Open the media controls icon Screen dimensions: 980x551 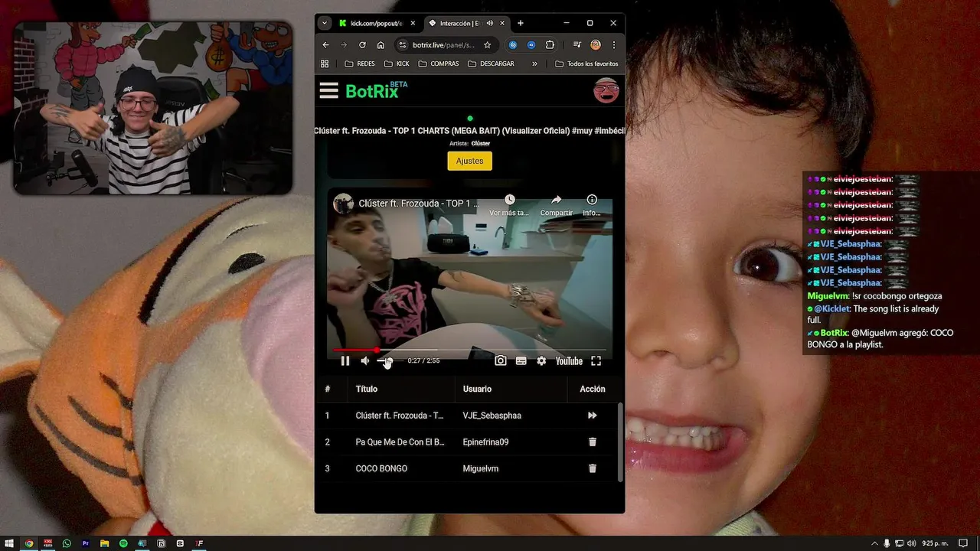pos(577,45)
